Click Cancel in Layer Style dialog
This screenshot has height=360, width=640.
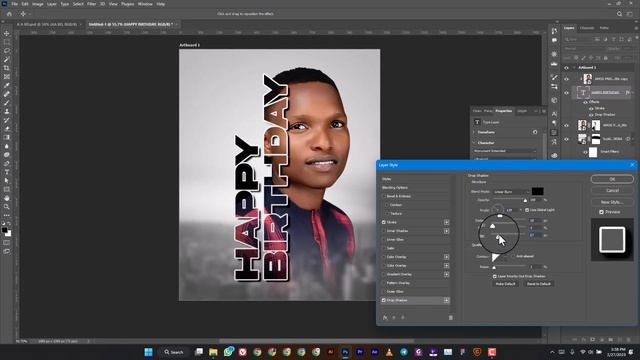click(612, 191)
